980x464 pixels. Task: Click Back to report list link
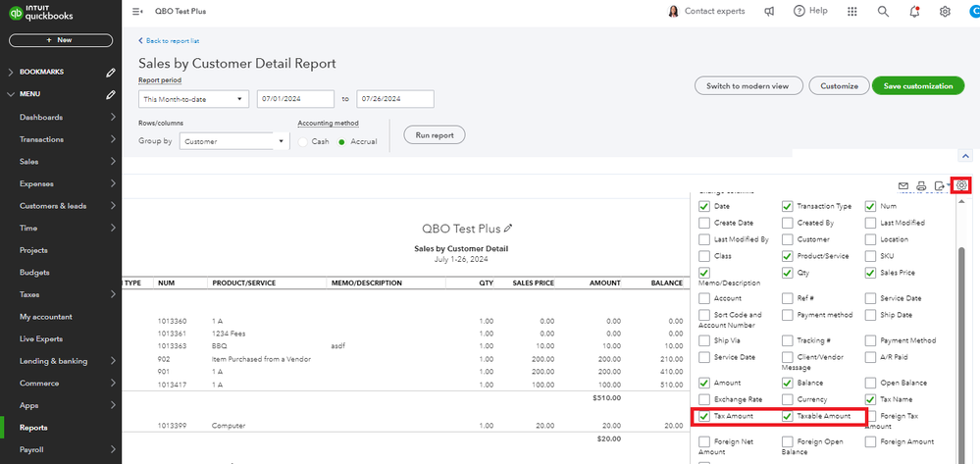(x=170, y=41)
